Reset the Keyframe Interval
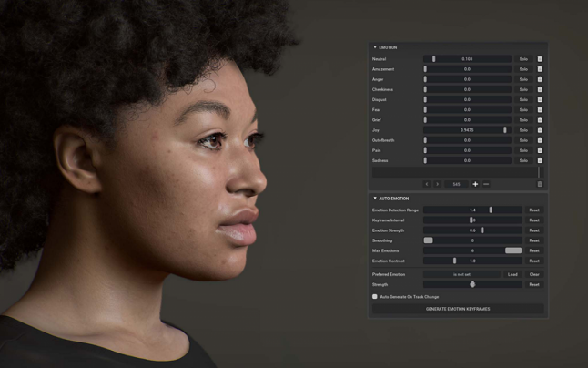588x368 pixels. (x=534, y=220)
